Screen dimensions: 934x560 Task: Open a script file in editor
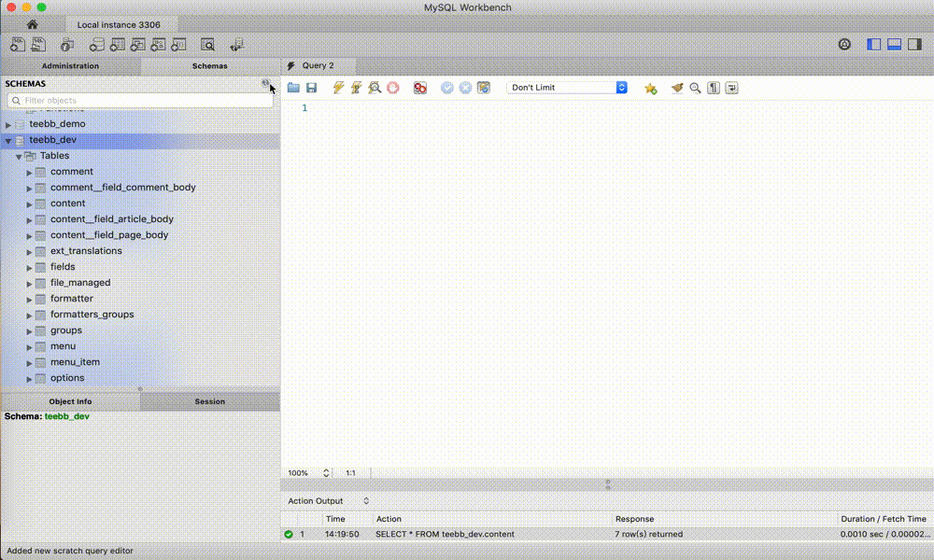293,88
